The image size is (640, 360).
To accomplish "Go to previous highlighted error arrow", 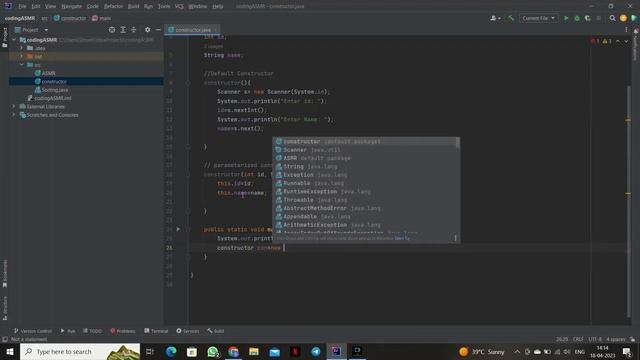I will click(618, 41).
